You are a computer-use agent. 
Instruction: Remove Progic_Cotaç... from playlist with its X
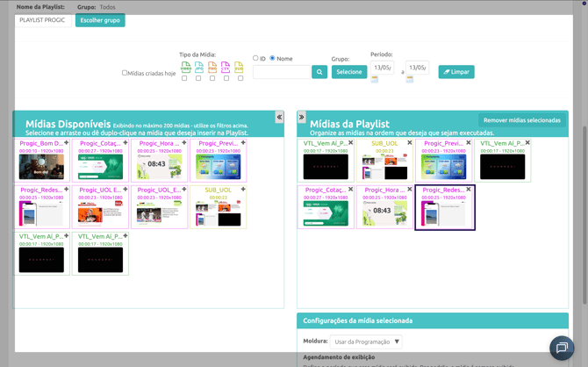pos(351,189)
